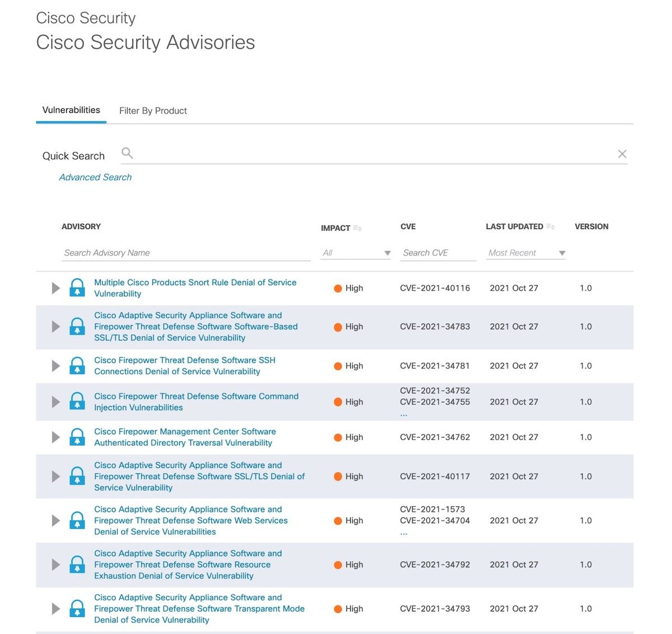Expand the Resource Exhaustion advisory row

click(x=55, y=565)
